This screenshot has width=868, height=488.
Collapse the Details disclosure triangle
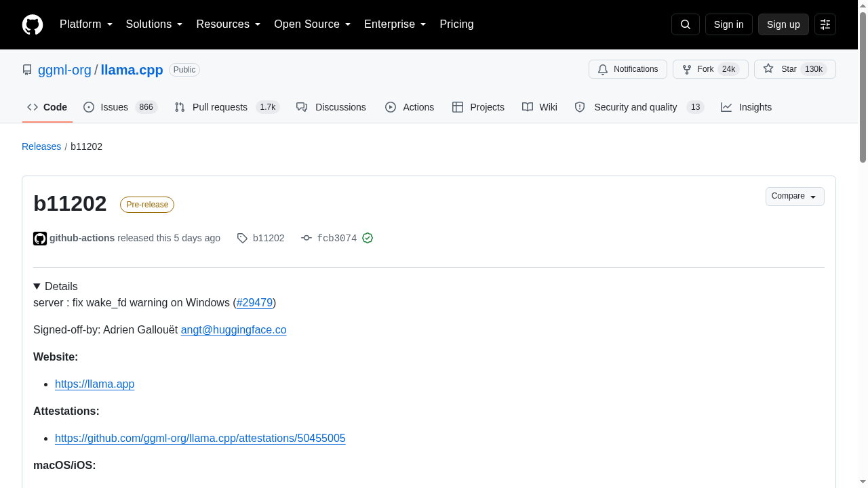pos(37,287)
